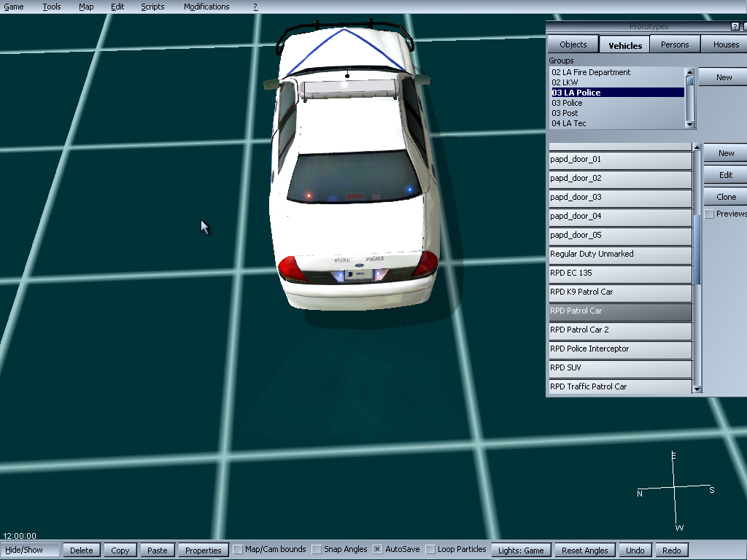Select the RPD Patrol Car 2 prototype
This screenshot has width=747, height=560.
pos(620,331)
